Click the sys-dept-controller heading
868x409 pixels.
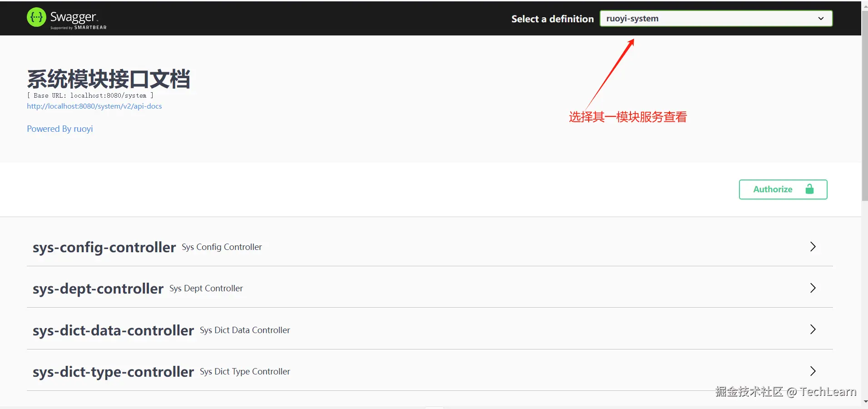click(98, 289)
